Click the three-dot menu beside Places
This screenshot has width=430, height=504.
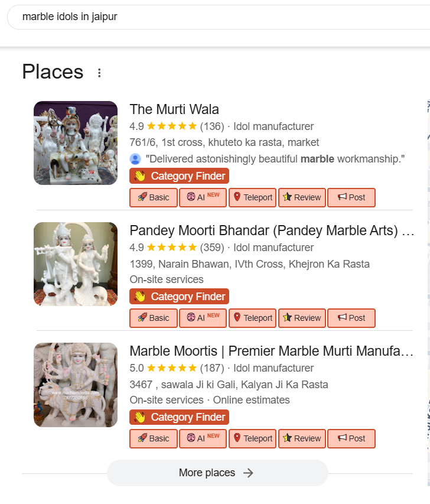tap(99, 73)
